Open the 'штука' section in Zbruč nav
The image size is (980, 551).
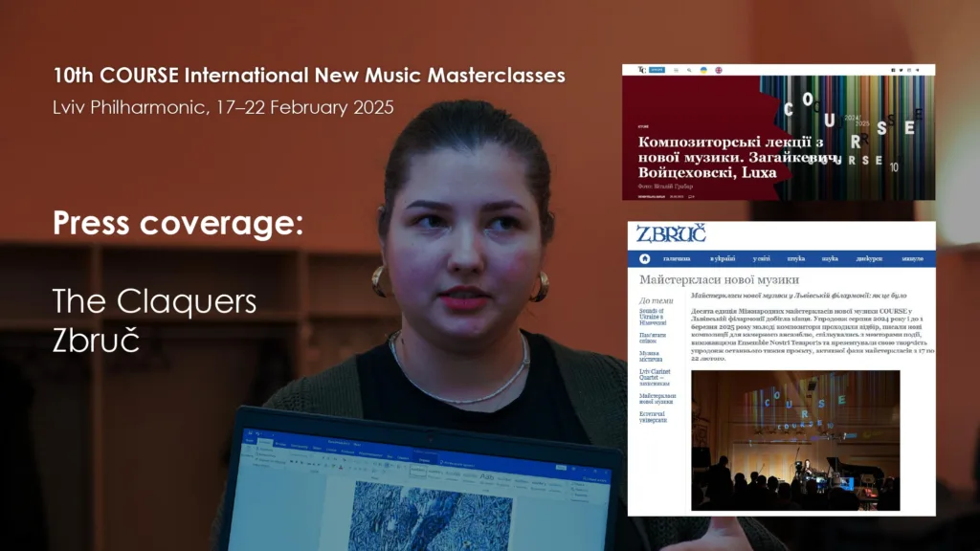point(796,258)
